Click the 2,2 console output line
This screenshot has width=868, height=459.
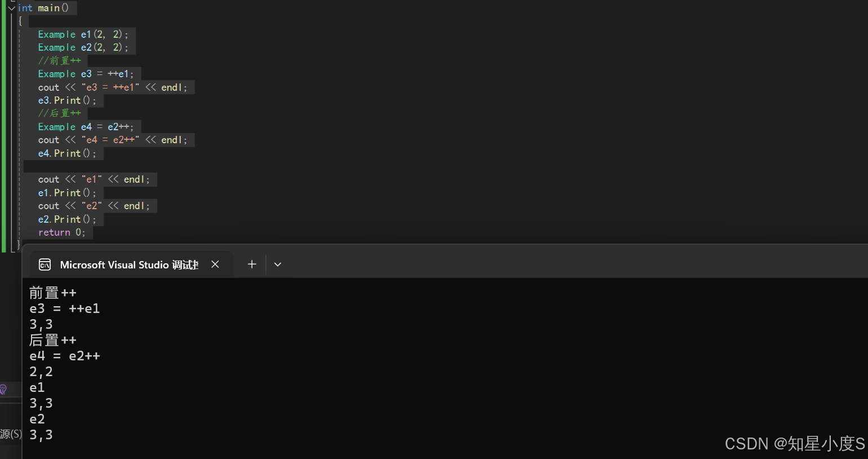pyautogui.click(x=41, y=372)
